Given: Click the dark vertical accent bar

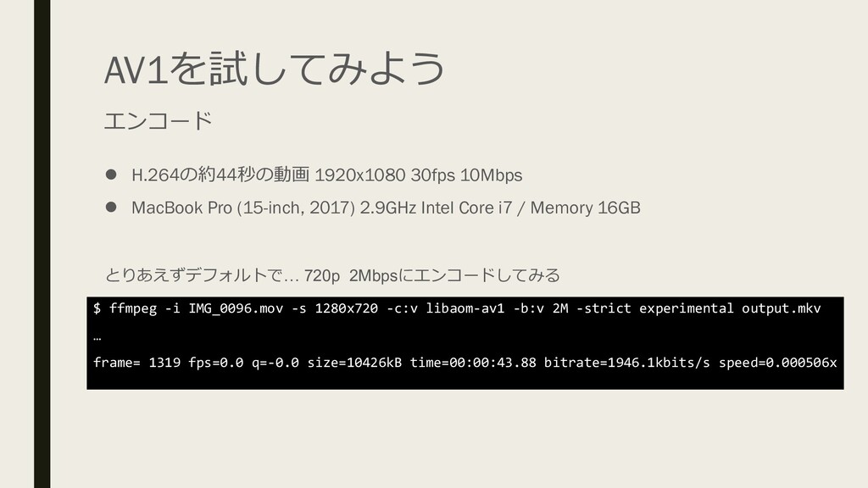Looking at the screenshot, I should [x=42, y=244].
